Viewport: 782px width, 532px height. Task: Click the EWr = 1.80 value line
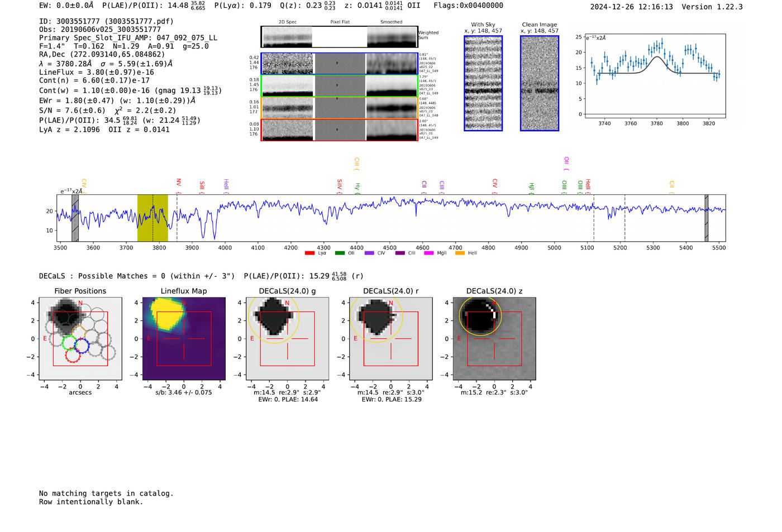point(117,101)
